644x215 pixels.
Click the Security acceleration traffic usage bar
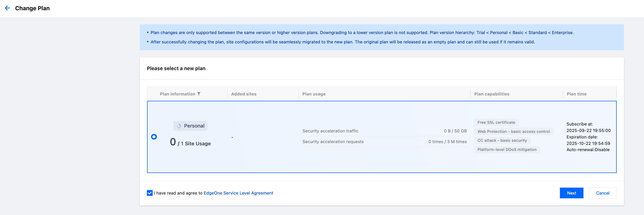384,136
